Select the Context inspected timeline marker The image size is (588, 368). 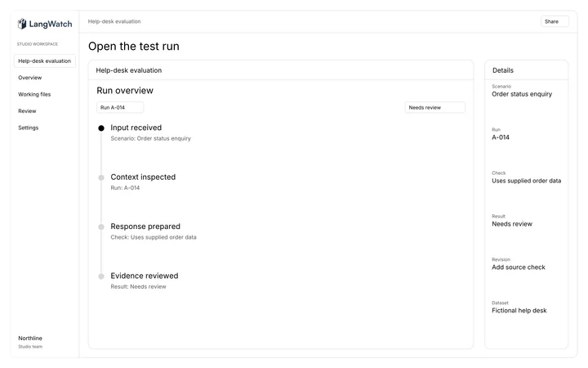101,177
